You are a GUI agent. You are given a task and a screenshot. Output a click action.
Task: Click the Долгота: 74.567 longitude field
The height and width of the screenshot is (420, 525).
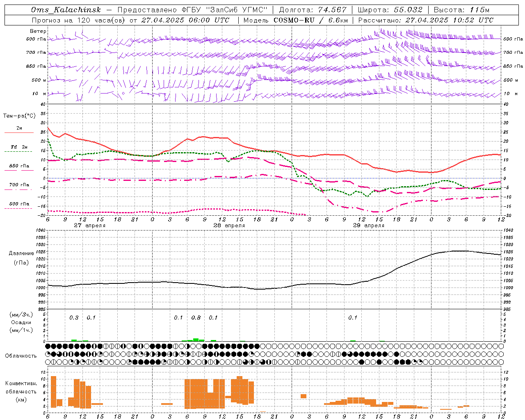click(x=313, y=10)
